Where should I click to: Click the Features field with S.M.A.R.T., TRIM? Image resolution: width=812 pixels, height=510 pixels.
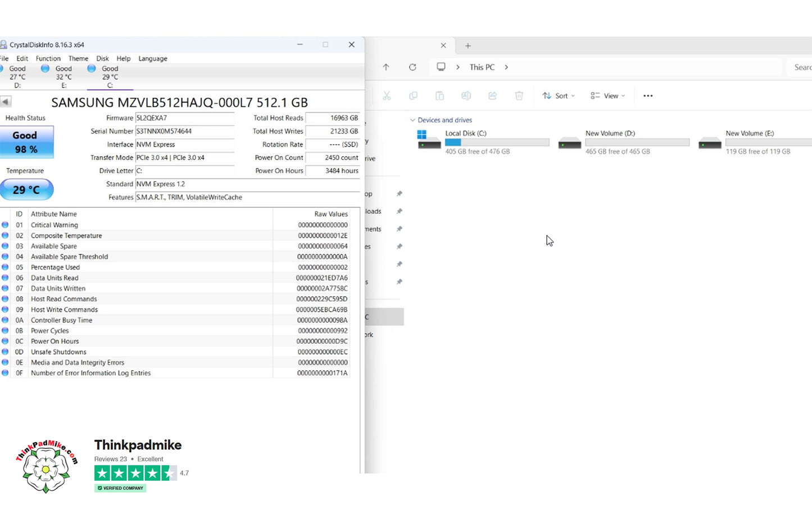[247, 197]
